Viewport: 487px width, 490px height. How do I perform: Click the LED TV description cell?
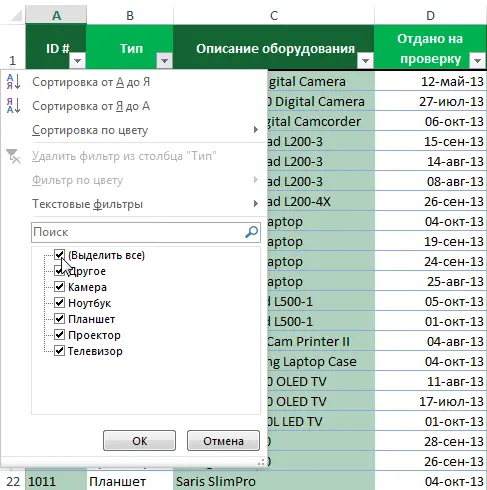(x=321, y=421)
